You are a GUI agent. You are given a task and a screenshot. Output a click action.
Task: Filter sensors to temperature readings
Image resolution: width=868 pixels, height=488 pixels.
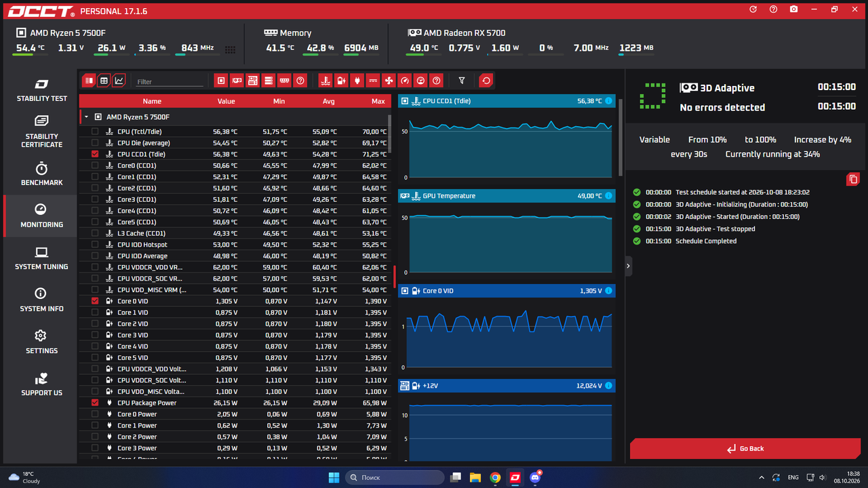pyautogui.click(x=325, y=81)
